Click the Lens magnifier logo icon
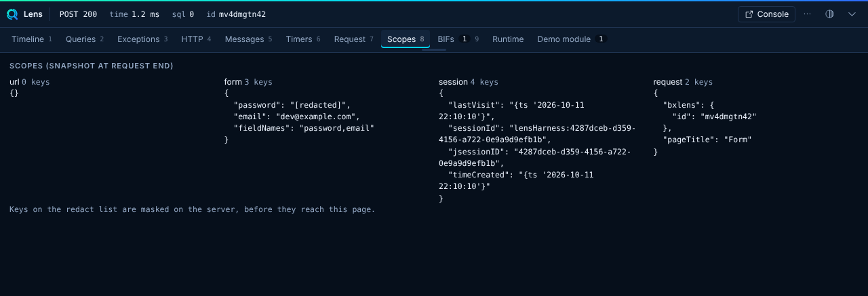Screen dimensions: 868x296 point(12,14)
